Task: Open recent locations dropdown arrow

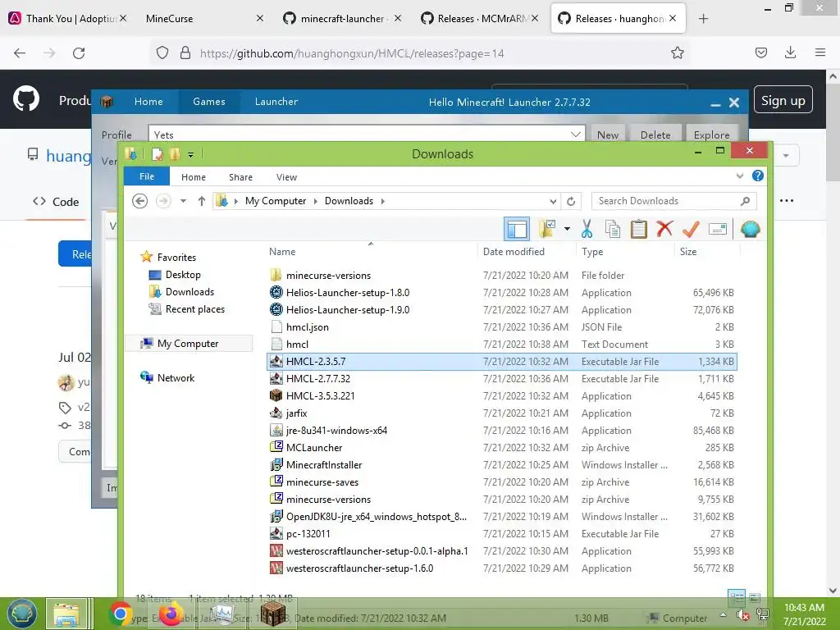Action: 183,201
